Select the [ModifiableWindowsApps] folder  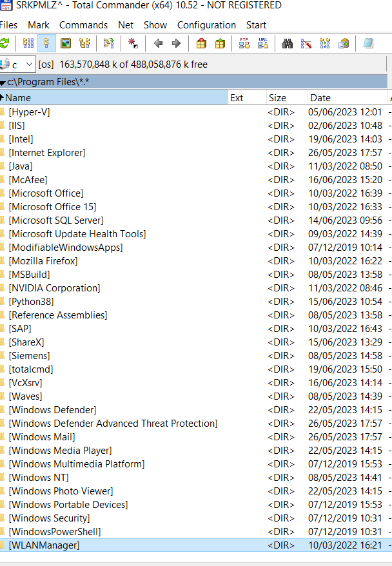click(x=66, y=248)
